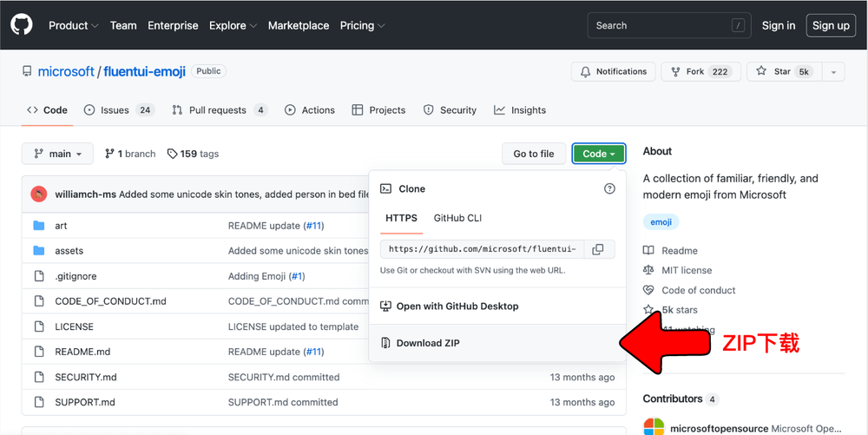The width and height of the screenshot is (868, 435).
Task: Open the Insights tab
Action: coord(520,110)
